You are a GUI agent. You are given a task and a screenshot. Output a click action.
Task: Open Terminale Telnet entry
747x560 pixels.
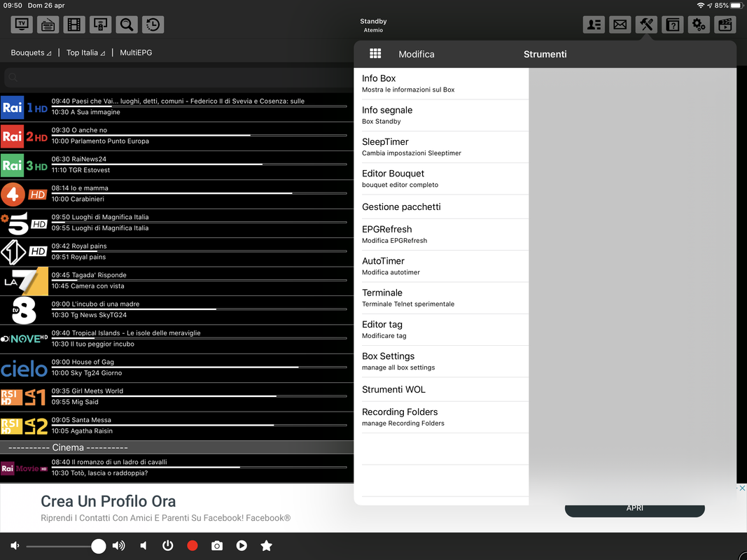pyautogui.click(x=441, y=298)
